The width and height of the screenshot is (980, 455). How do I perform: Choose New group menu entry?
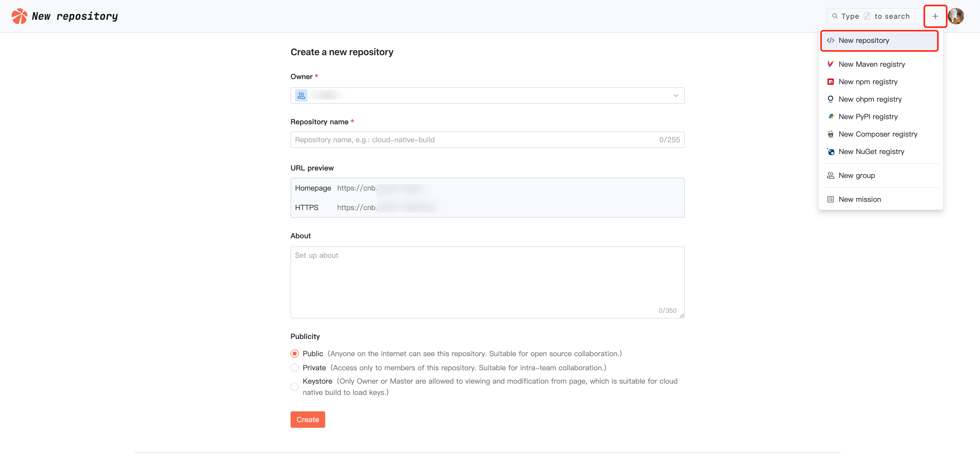[856, 175]
